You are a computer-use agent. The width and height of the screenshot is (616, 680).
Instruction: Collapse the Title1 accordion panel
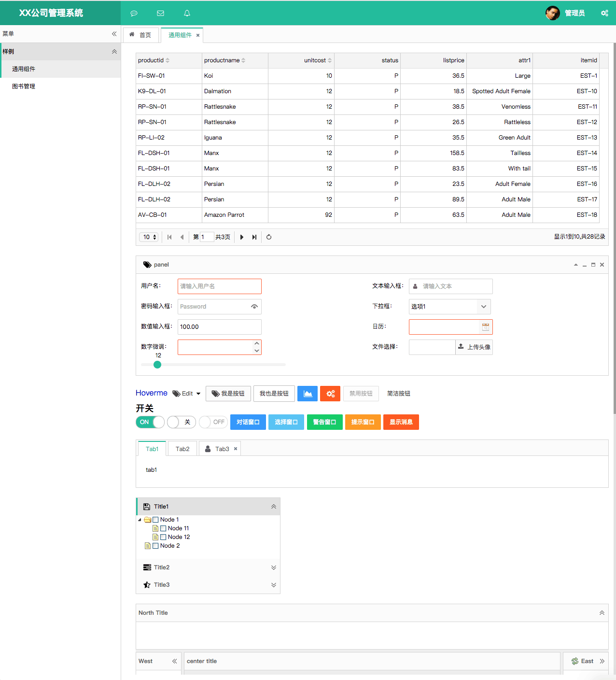(274, 507)
